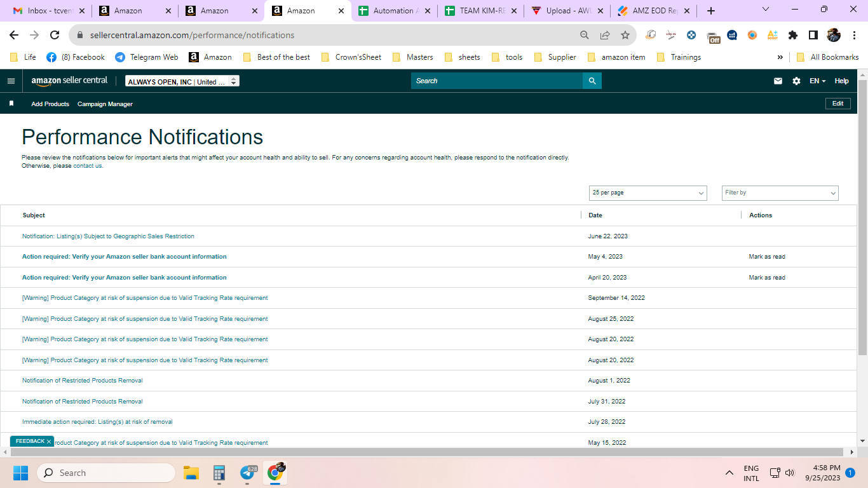
Task: Switch to the TEAM KIM-RE tab
Action: [x=480, y=11]
